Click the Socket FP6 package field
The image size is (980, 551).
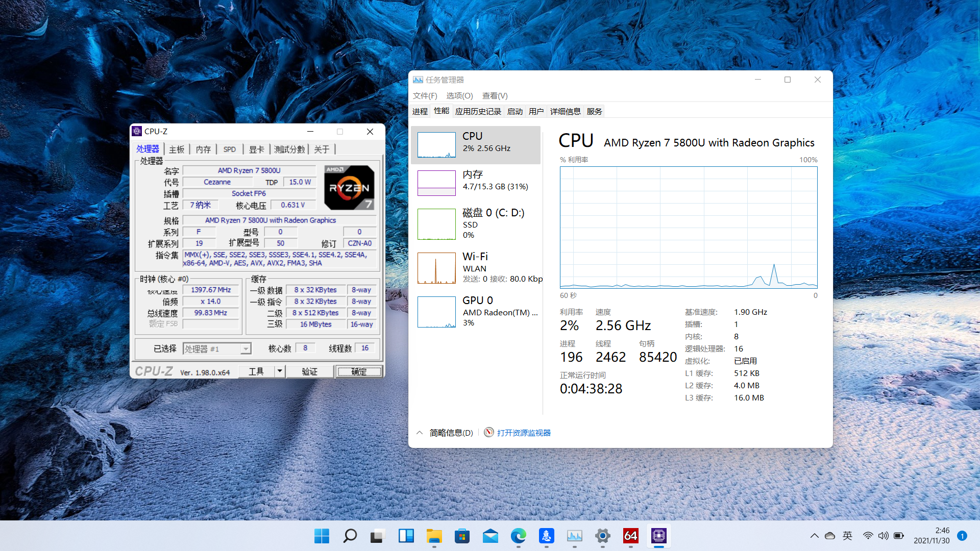click(x=249, y=193)
